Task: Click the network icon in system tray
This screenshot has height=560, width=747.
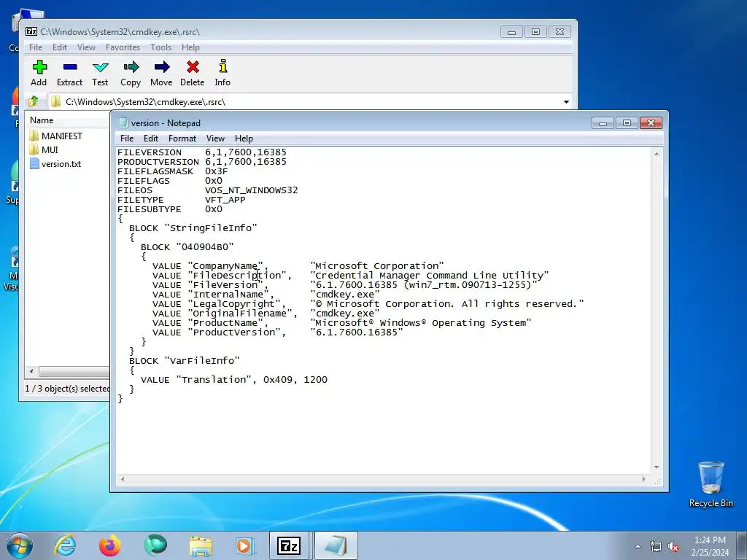Action: pyautogui.click(x=656, y=546)
